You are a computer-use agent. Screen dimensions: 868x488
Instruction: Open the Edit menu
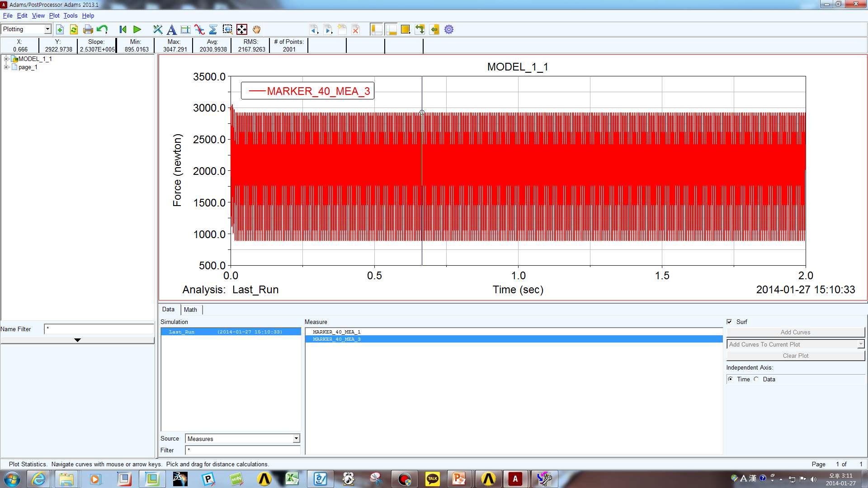(x=22, y=15)
